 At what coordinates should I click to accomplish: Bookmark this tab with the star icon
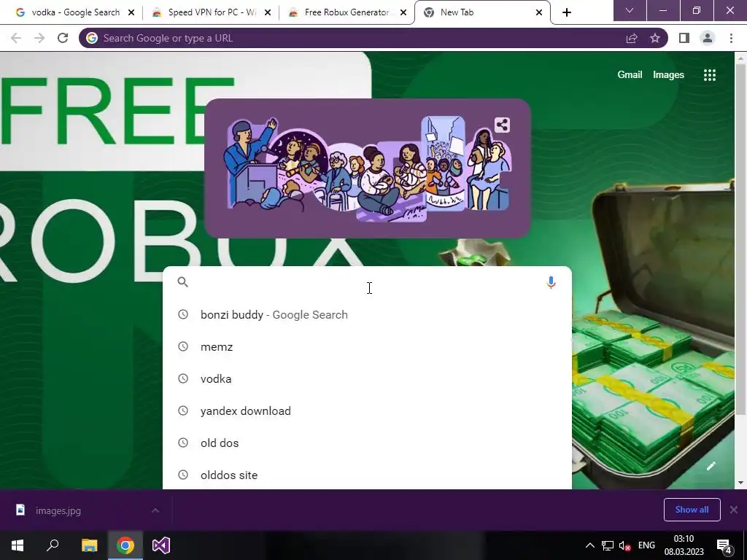coord(655,38)
